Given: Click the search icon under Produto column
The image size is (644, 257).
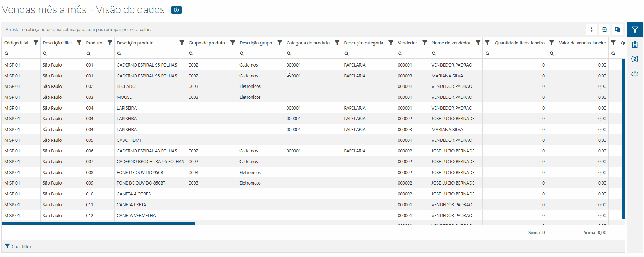Looking at the screenshot, I should click(89, 54).
